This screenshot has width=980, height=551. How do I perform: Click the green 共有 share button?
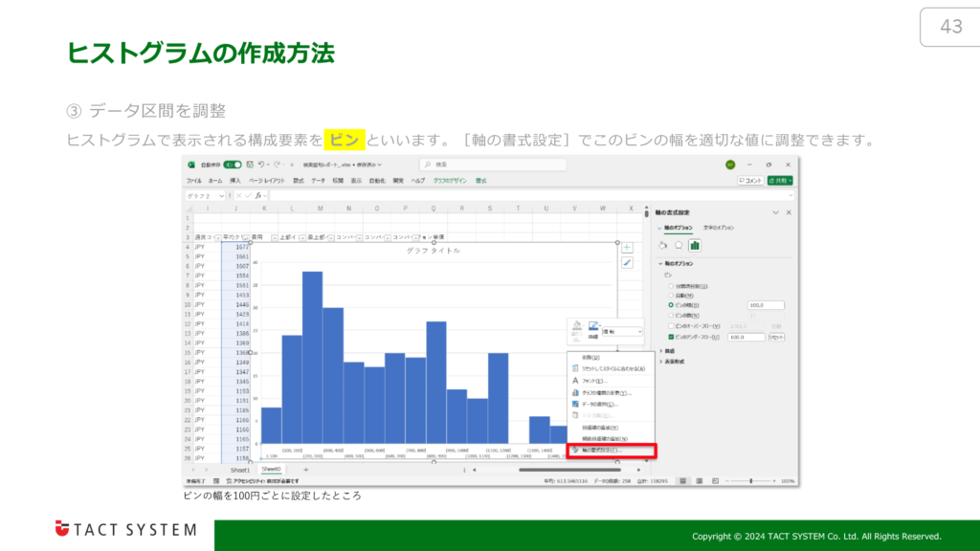pos(780,181)
